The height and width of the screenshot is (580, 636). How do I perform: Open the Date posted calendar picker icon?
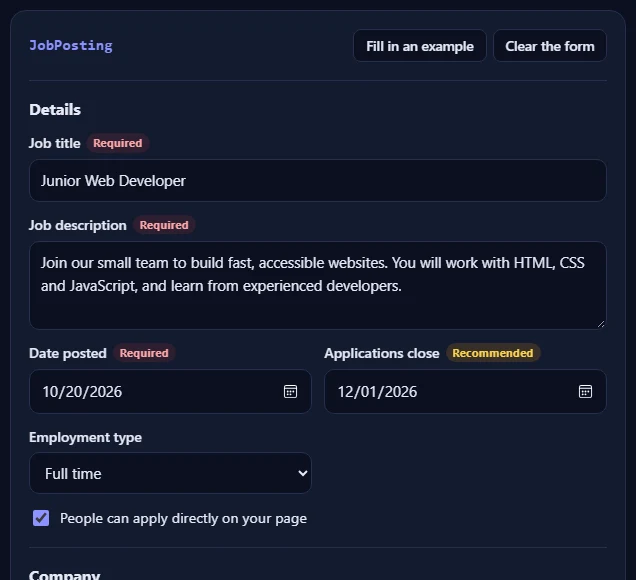pos(290,391)
